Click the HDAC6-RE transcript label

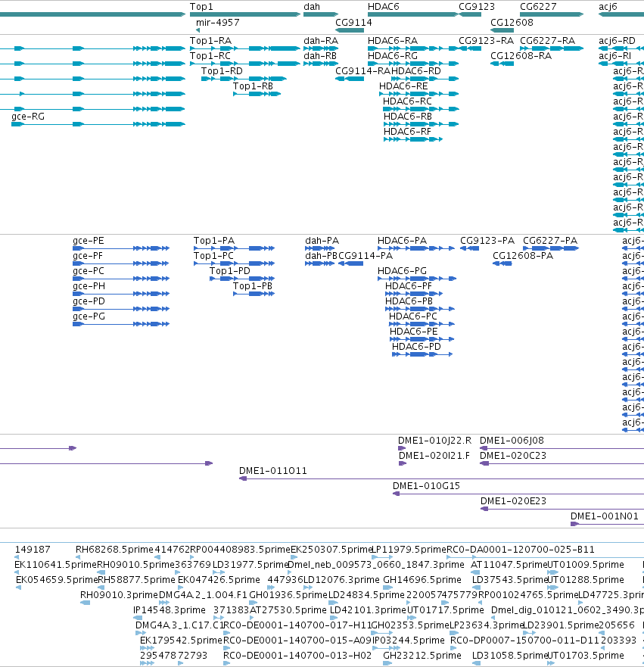[x=403, y=86]
